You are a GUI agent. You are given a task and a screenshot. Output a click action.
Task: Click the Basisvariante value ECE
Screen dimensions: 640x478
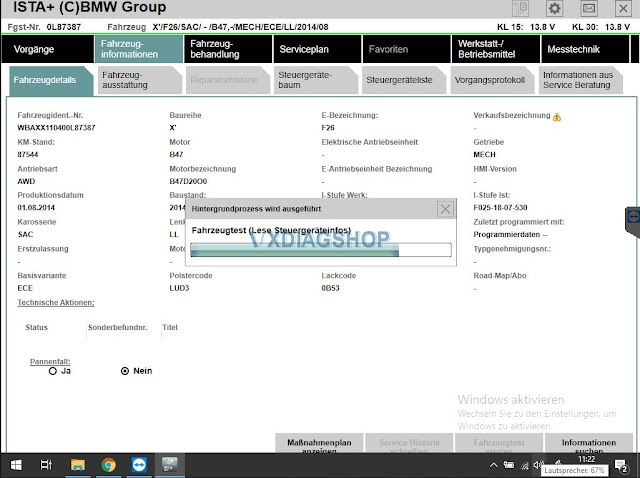25,288
